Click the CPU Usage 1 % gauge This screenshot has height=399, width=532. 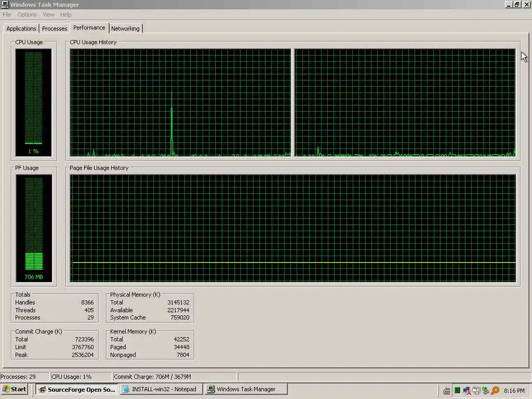[33, 102]
